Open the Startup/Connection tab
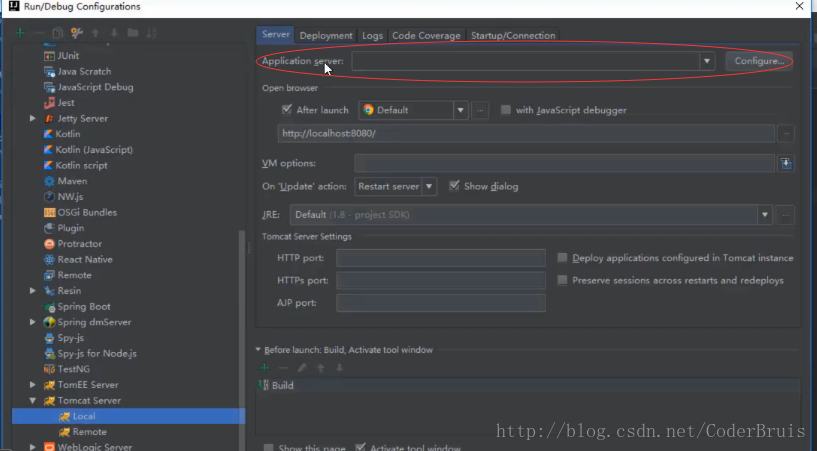 pyautogui.click(x=513, y=35)
